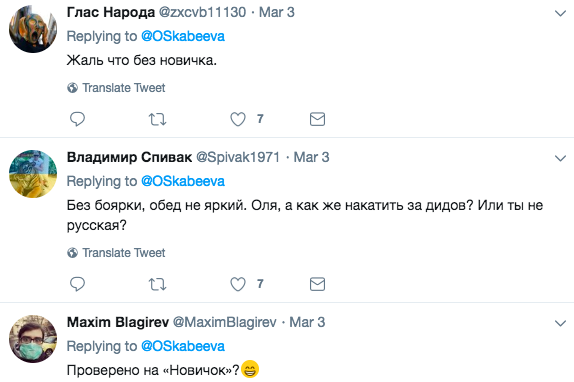Viewport: 574px width, 382px height.
Task: Open the chevron menu on Maxim Blagirev's tweet
Action: (x=560, y=323)
